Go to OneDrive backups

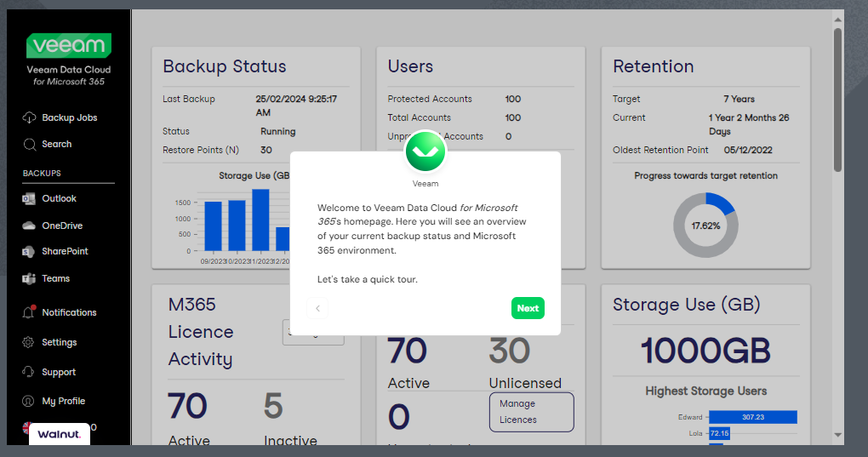point(62,226)
